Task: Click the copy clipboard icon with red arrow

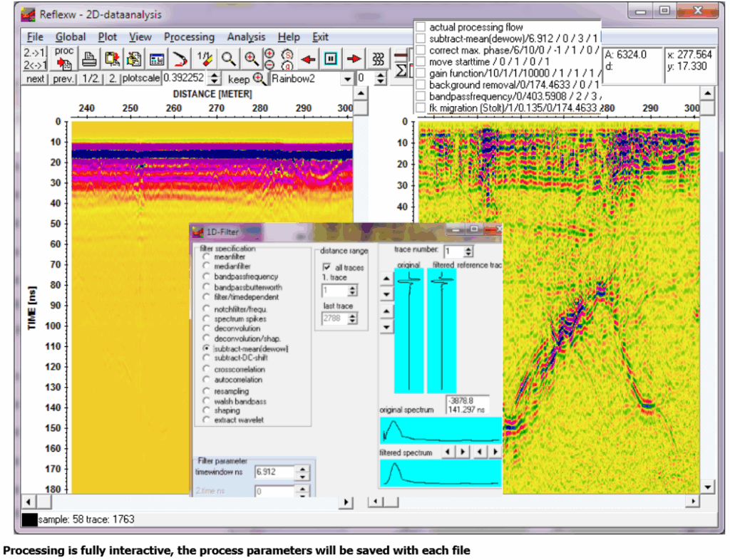Action: tap(112, 59)
